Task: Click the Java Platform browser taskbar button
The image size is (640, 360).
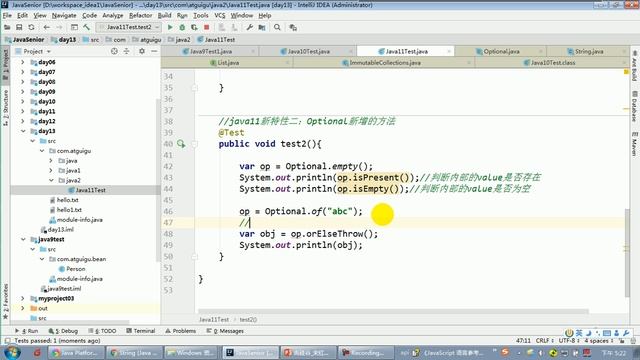Action: tap(75, 353)
